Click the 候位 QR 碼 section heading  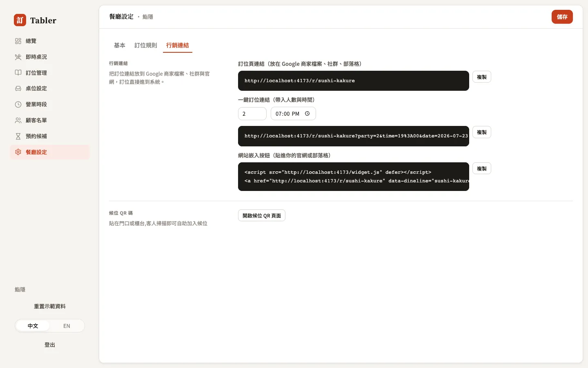pos(121,213)
